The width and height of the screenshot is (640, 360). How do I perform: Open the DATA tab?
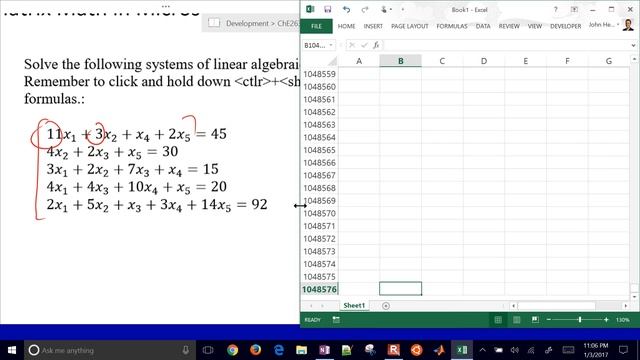483,26
